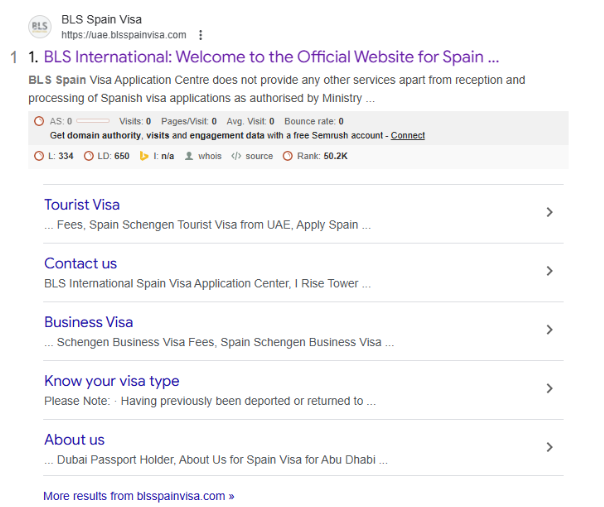Click the Dubai Passport Holder snippet
This screenshot has height=507, width=604.
pyautogui.click(x=216, y=460)
